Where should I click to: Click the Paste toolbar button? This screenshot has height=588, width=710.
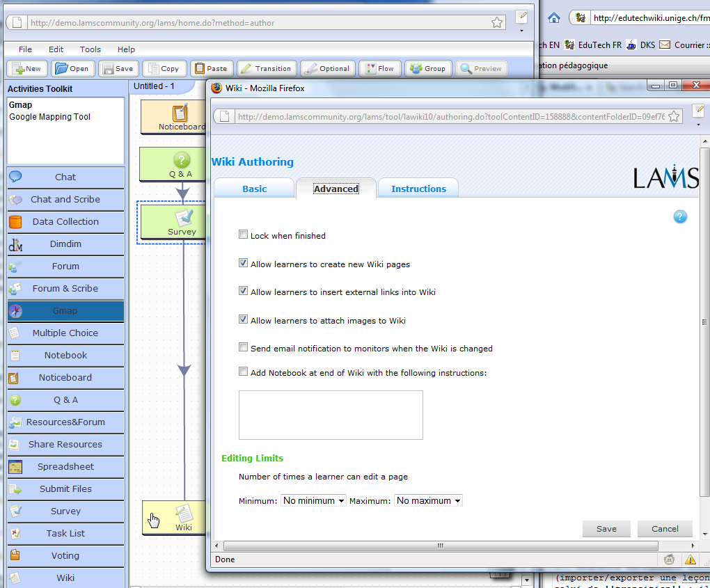click(212, 68)
